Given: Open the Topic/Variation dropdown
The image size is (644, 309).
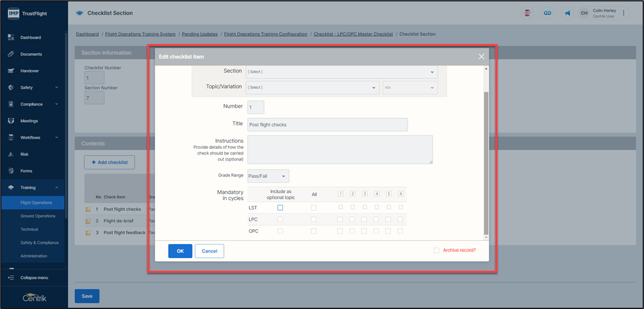Looking at the screenshot, I should tap(312, 88).
